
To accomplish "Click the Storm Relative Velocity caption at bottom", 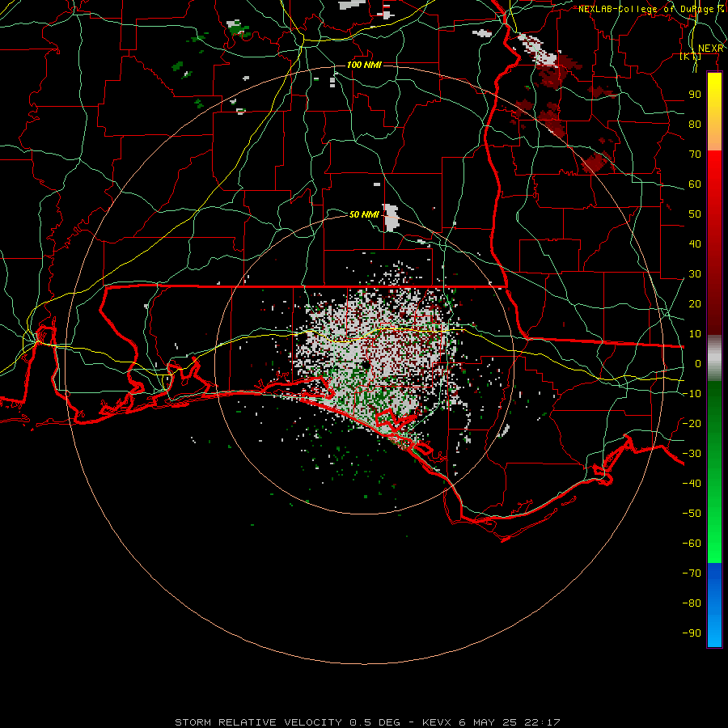I will (367, 722).
